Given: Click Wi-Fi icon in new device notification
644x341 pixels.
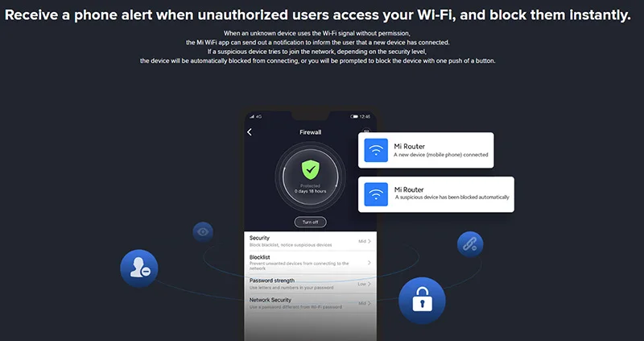Looking at the screenshot, I should click(376, 150).
